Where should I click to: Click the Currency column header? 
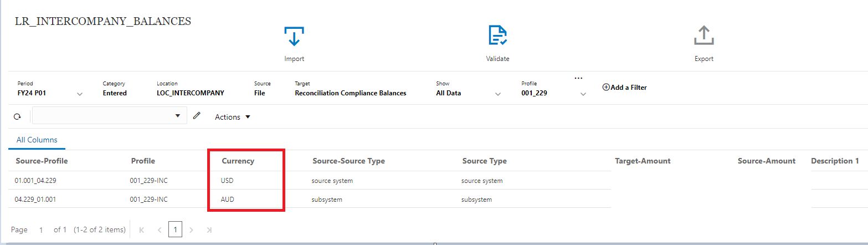[238, 161]
